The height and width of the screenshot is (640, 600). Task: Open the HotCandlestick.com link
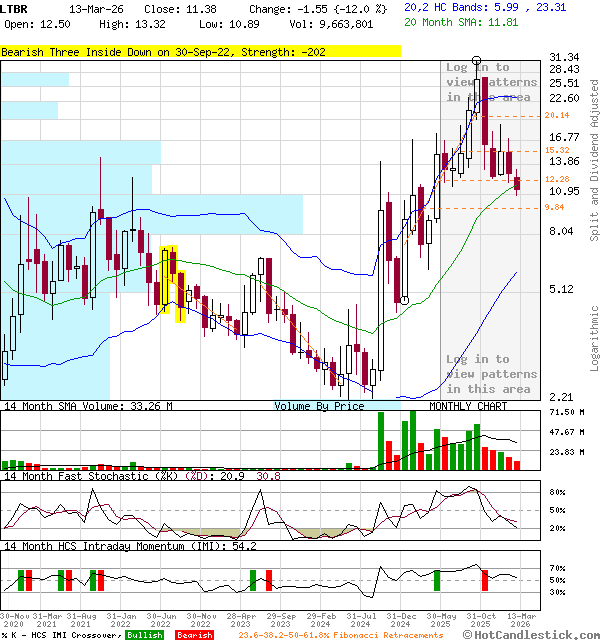(x=531, y=635)
